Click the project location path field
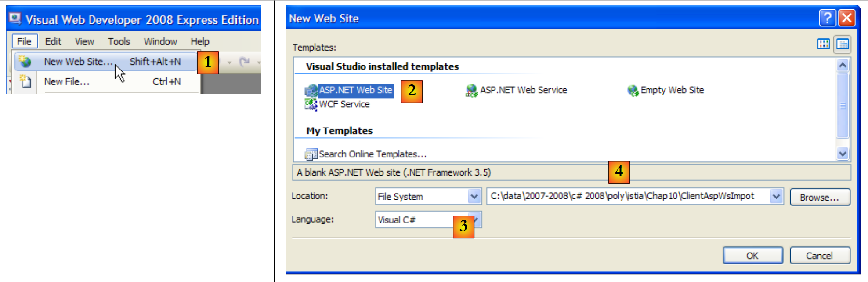Image resolution: width=868 pixels, height=282 pixels. [628, 196]
